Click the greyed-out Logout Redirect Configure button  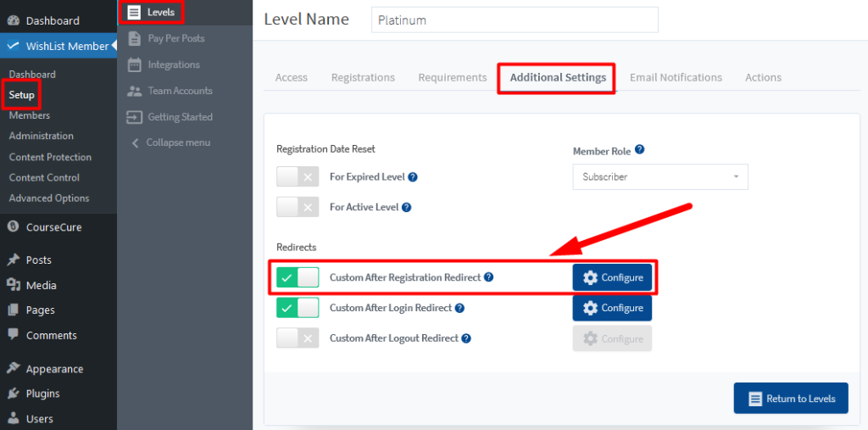pyautogui.click(x=612, y=338)
